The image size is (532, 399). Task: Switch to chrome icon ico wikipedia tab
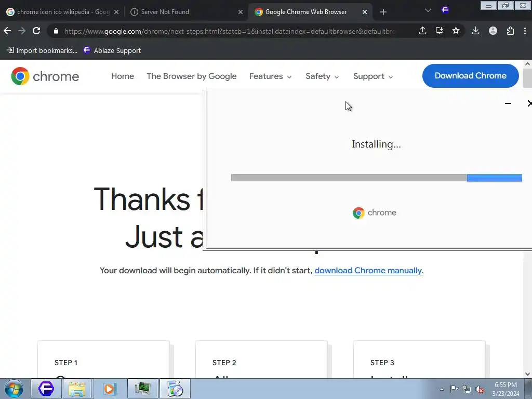[x=63, y=12]
